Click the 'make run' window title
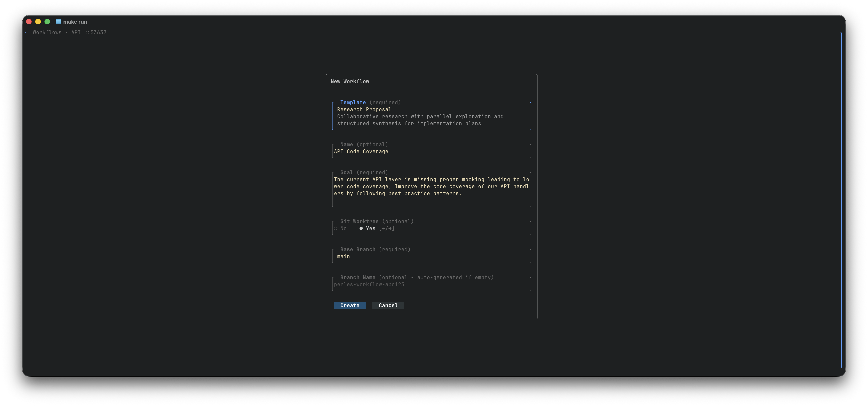The width and height of the screenshot is (868, 406). 75,21
